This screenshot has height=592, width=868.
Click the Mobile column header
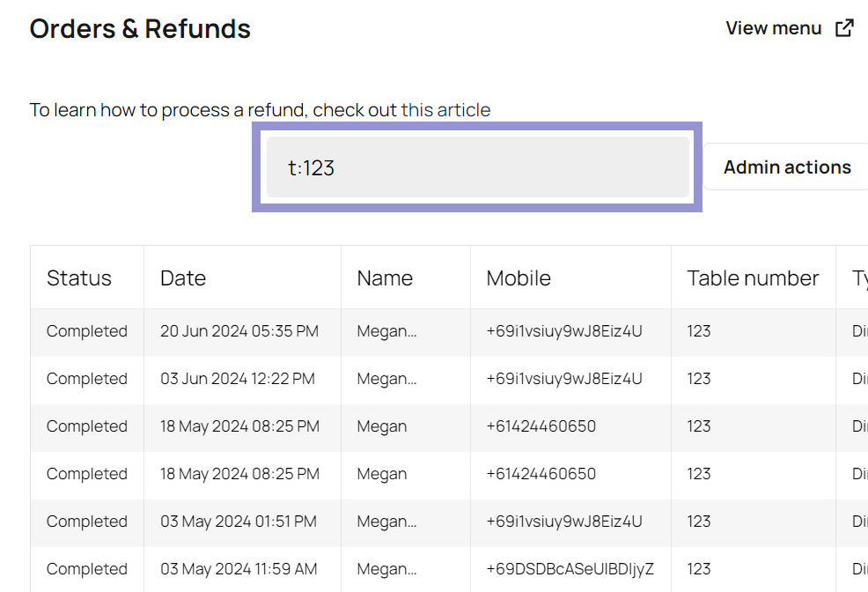[519, 278]
